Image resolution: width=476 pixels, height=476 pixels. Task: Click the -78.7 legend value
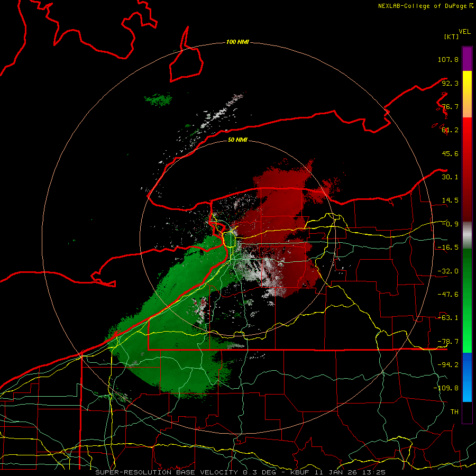coord(448,342)
